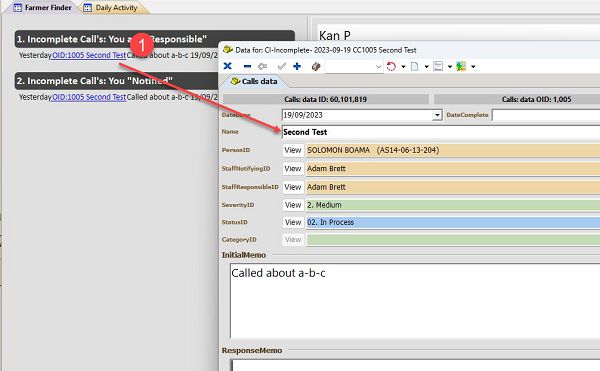Screen dimensions: 600x371
Task: Switch to the Daily Activity tab
Action: pos(111,8)
